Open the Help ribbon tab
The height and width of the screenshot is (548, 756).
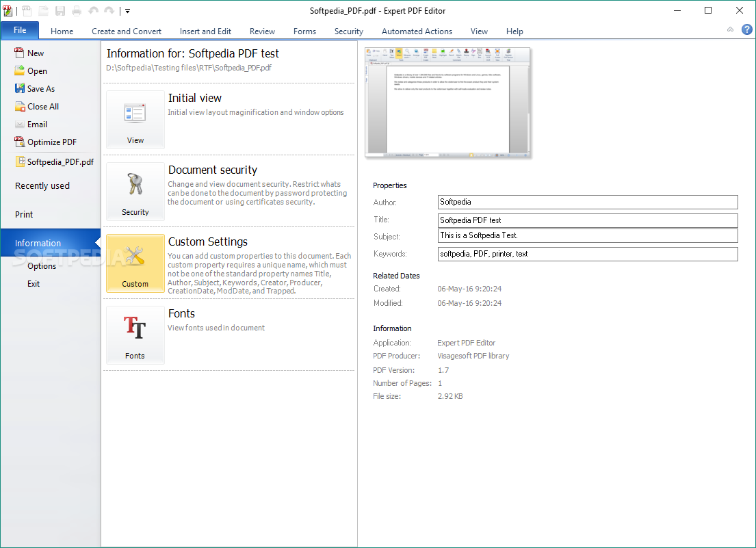pyautogui.click(x=514, y=31)
